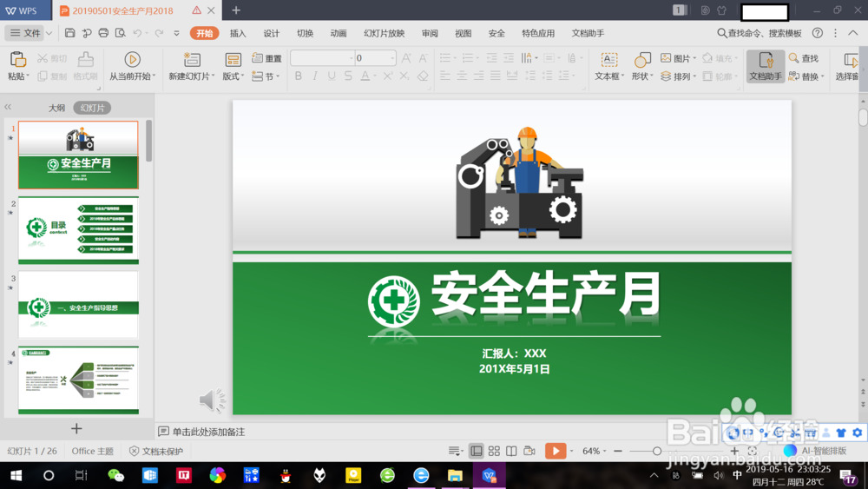Select slide 3 thumbnail
Image resolution: width=868 pixels, height=489 pixels.
point(78,304)
